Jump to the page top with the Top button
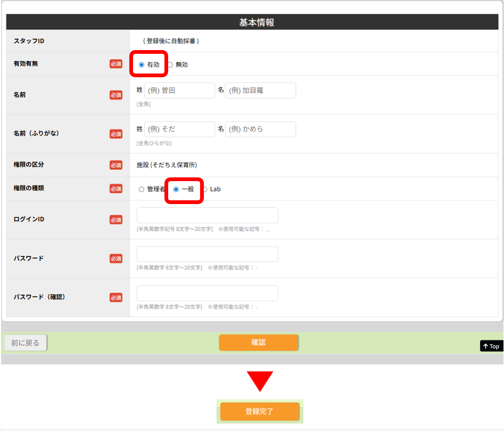The width and height of the screenshot is (504, 431). pos(491,346)
